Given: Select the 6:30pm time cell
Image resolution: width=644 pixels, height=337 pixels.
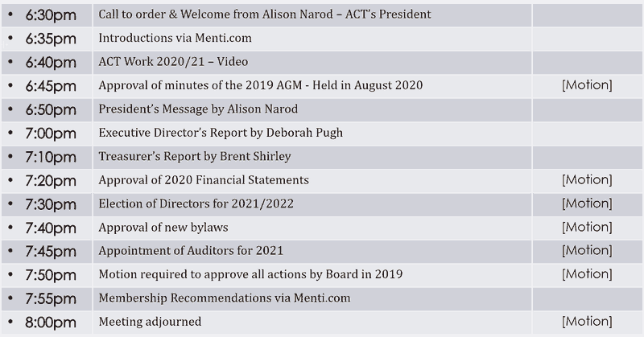Looking at the screenshot, I should click(x=47, y=15).
